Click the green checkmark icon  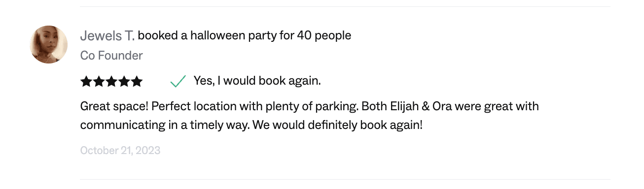178,81
